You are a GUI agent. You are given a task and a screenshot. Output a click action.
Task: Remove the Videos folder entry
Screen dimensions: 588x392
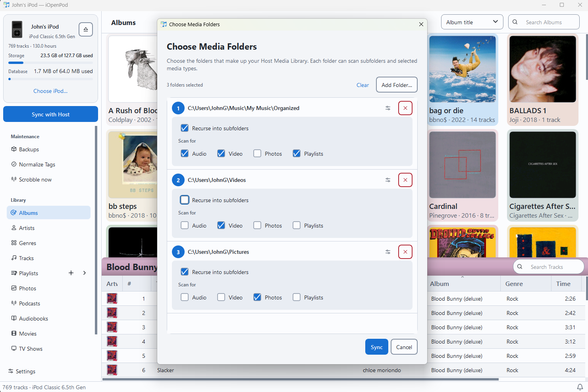(405, 180)
